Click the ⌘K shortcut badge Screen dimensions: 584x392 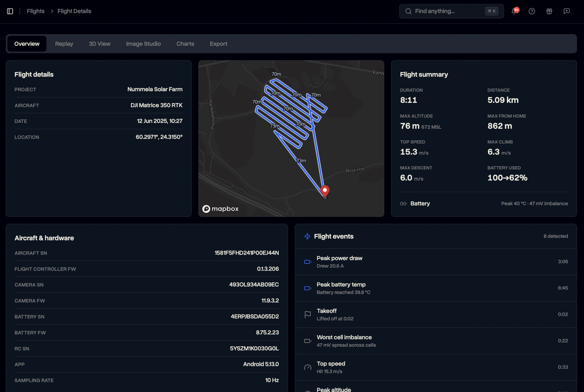(492, 11)
